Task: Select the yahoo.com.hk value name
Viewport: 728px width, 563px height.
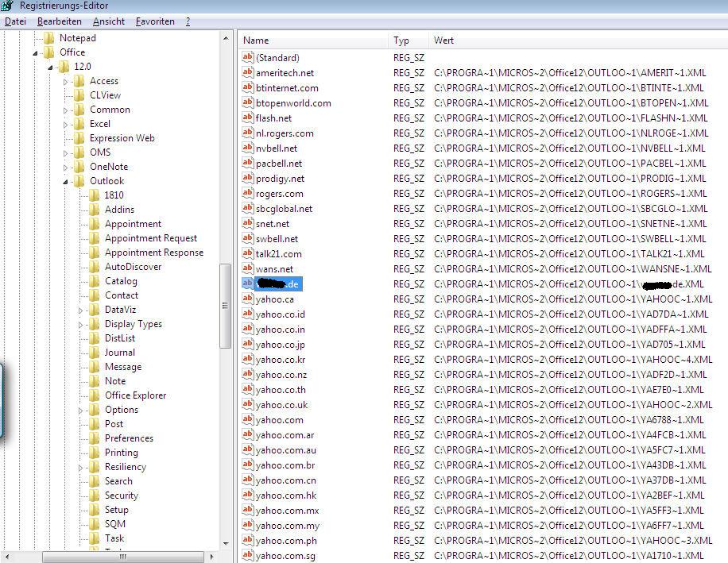Action: coord(286,496)
